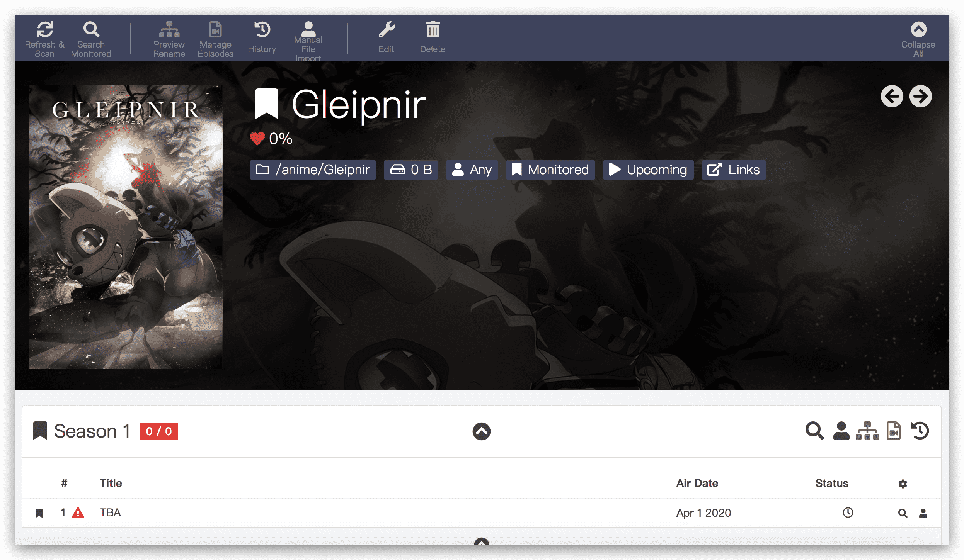The image size is (964, 560).
Task: Run Search Monitored from the toolbar
Action: coord(91,39)
